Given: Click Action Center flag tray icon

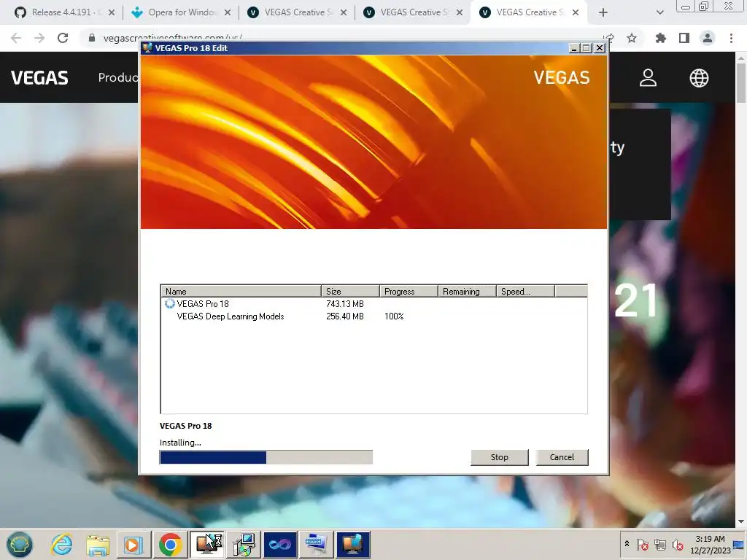Looking at the screenshot, I should 643,544.
